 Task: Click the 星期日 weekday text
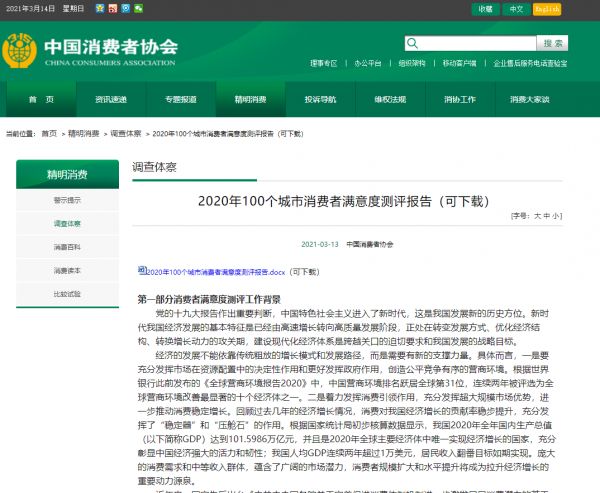(x=73, y=8)
